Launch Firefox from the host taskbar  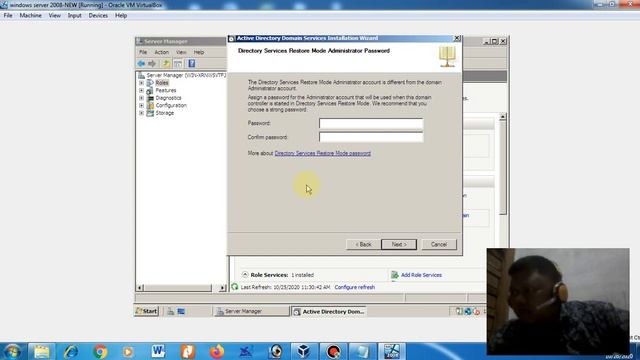[x=217, y=351]
